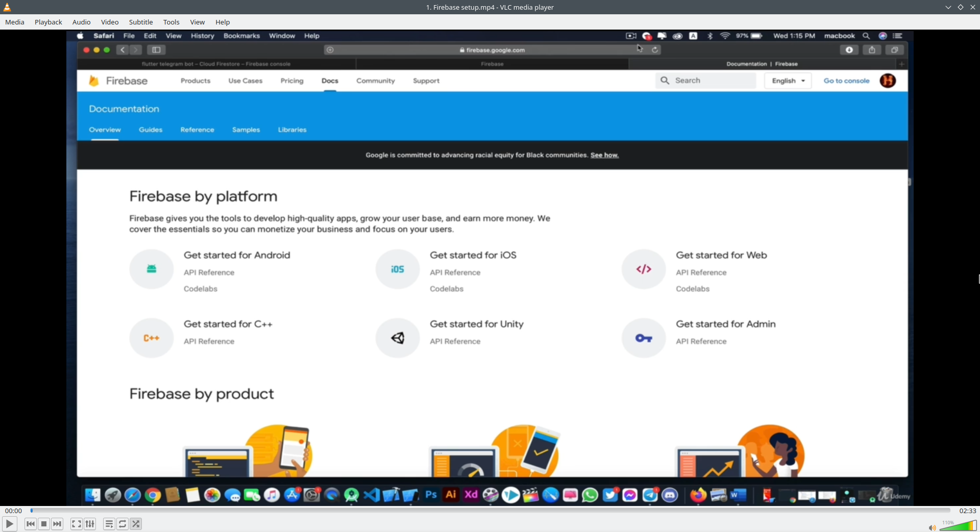Open Codelabs under Get started for iOS
Image resolution: width=980 pixels, height=532 pixels.
[447, 289]
